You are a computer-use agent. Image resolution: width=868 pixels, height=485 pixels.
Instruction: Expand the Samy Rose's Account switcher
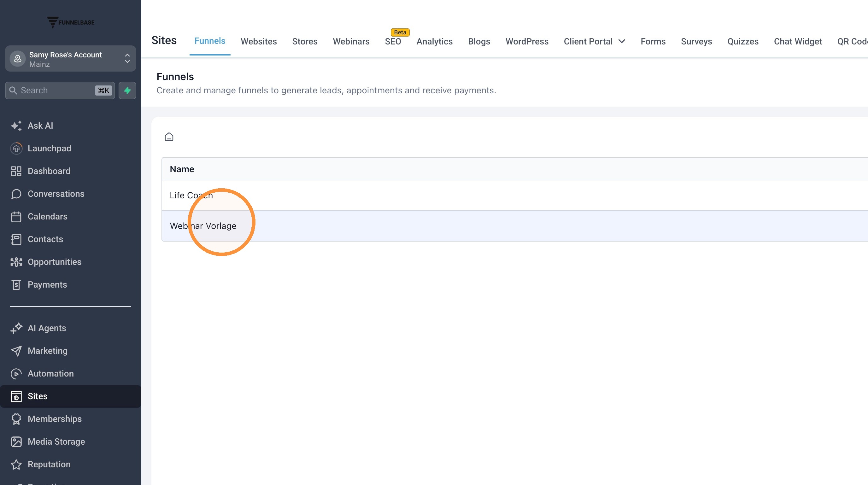click(70, 59)
